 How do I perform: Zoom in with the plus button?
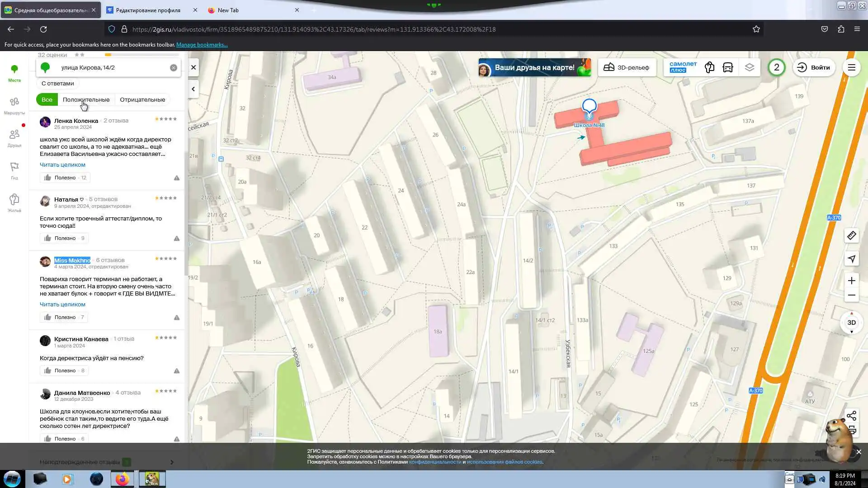click(x=851, y=281)
